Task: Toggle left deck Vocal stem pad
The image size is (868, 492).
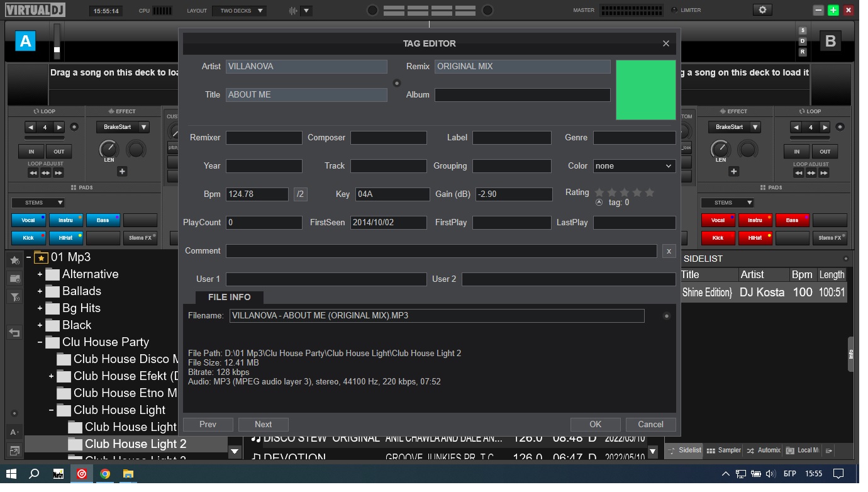Action: coord(28,220)
